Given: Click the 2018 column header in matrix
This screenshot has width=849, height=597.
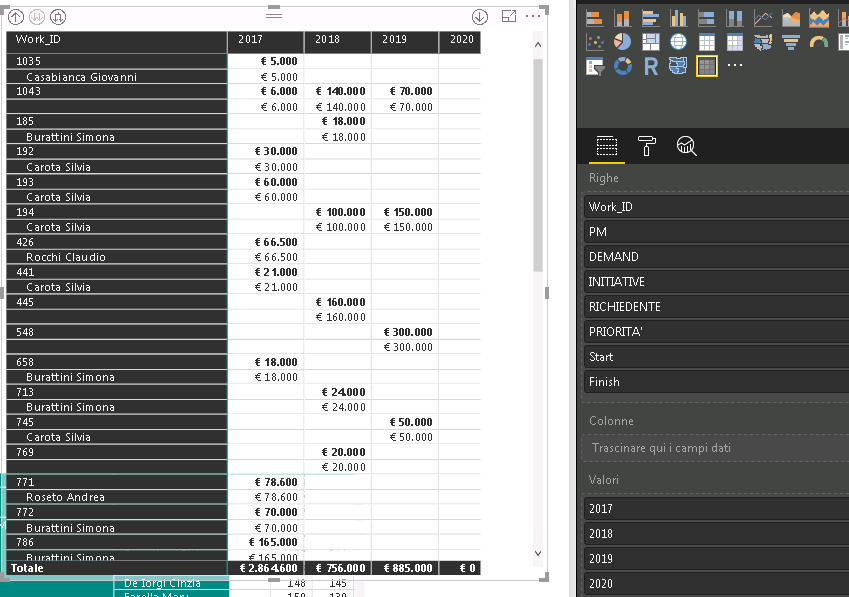Looking at the screenshot, I should coord(338,40).
